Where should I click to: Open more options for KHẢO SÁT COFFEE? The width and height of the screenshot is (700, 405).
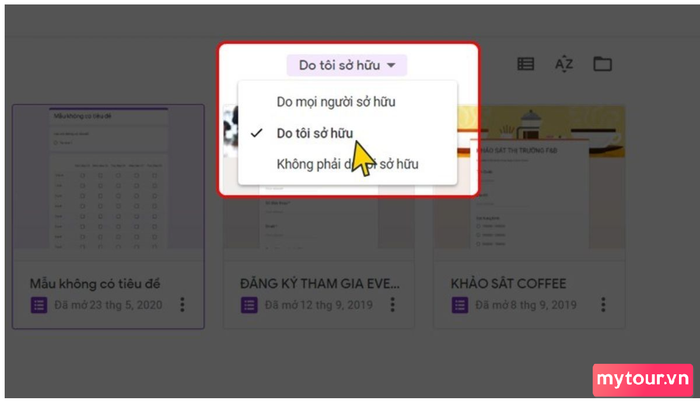[x=603, y=305]
